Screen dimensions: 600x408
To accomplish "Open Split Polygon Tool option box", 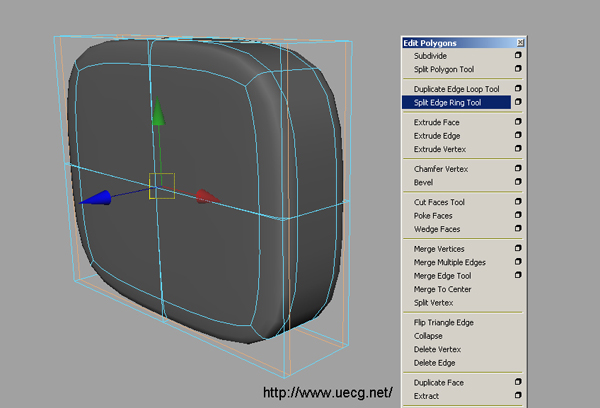I will (x=518, y=69).
